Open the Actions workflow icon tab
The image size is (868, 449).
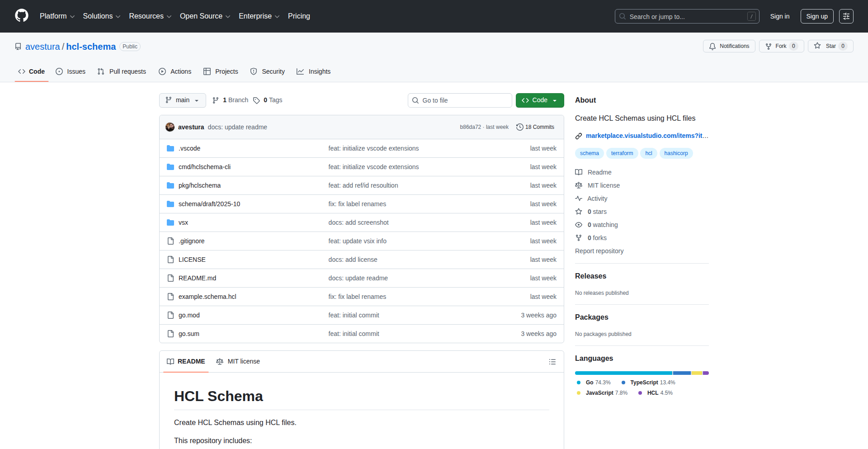[162, 71]
